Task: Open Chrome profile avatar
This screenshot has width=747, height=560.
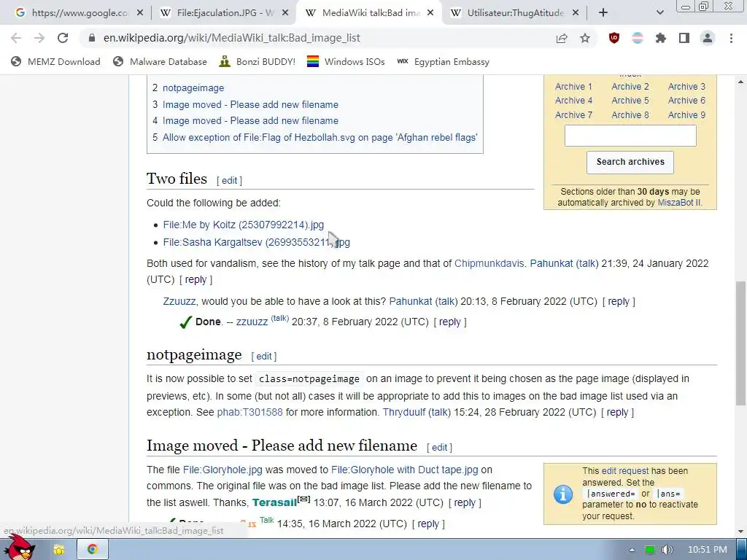Action: (708, 38)
